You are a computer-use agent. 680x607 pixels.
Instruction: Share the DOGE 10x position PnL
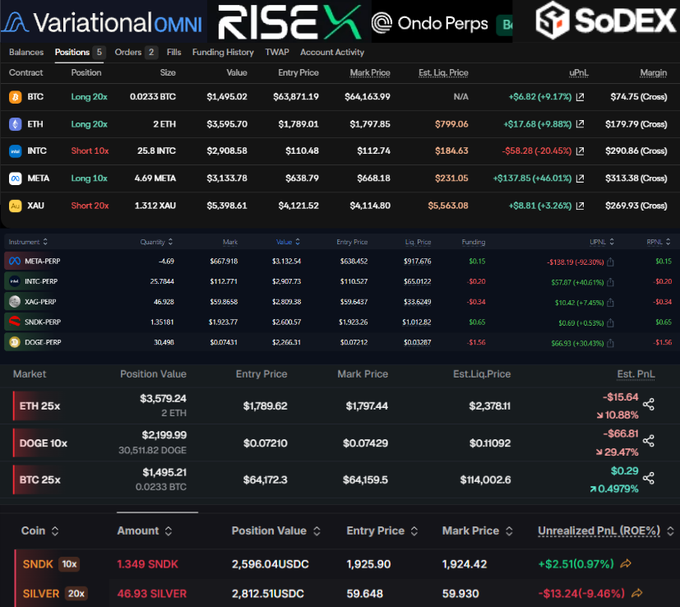pyautogui.click(x=648, y=441)
